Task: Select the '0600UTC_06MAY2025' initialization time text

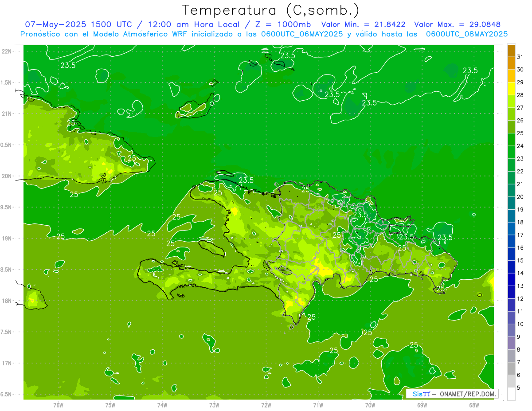Action: coord(301,34)
